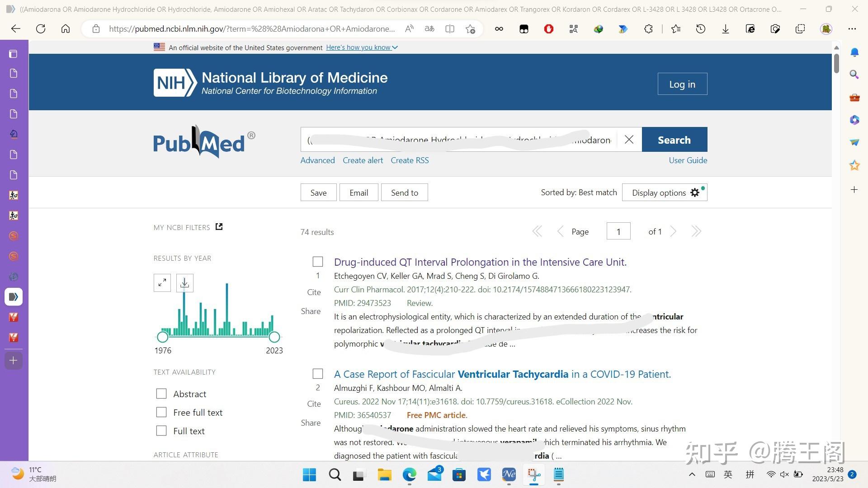Open Mail app from taskbar
This screenshot has width=868, height=488.
coord(434,475)
